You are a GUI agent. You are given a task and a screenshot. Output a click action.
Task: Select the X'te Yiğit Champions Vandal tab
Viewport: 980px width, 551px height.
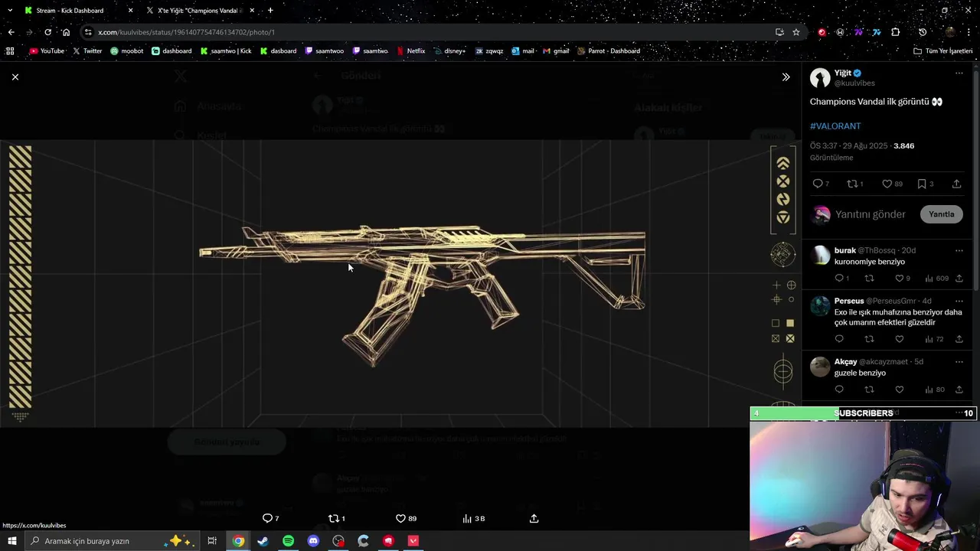point(199,11)
